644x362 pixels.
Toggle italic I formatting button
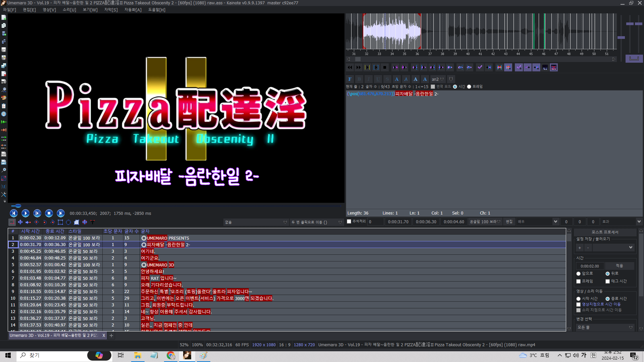pos(369,79)
